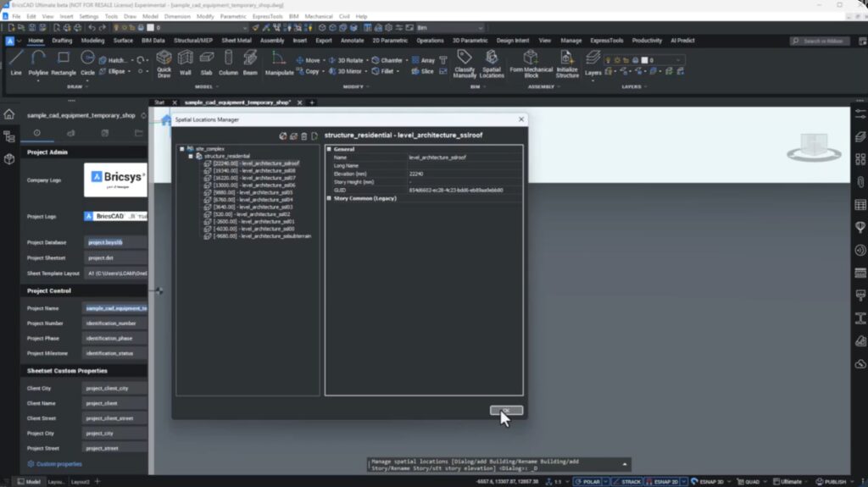Image resolution: width=868 pixels, height=487 pixels.
Task: Toggle ESNAP 2D in status bar
Action: pos(662,481)
